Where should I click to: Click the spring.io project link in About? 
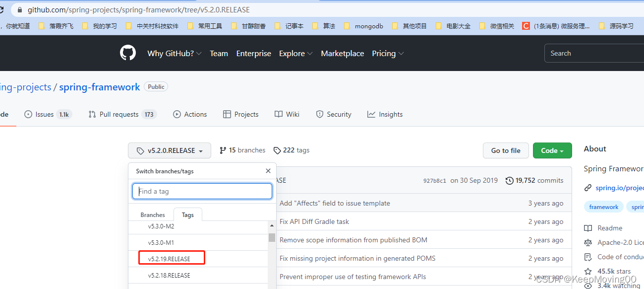[619, 188]
